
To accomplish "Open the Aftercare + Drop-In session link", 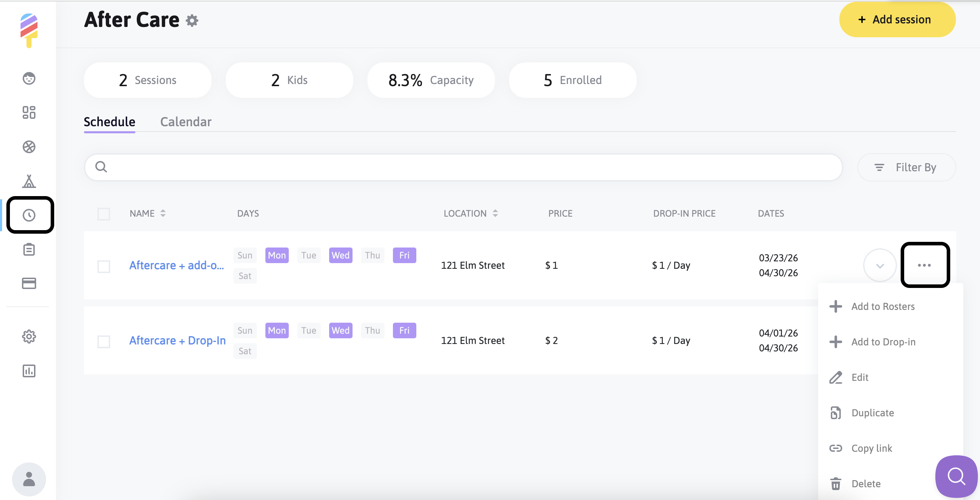I will [177, 340].
